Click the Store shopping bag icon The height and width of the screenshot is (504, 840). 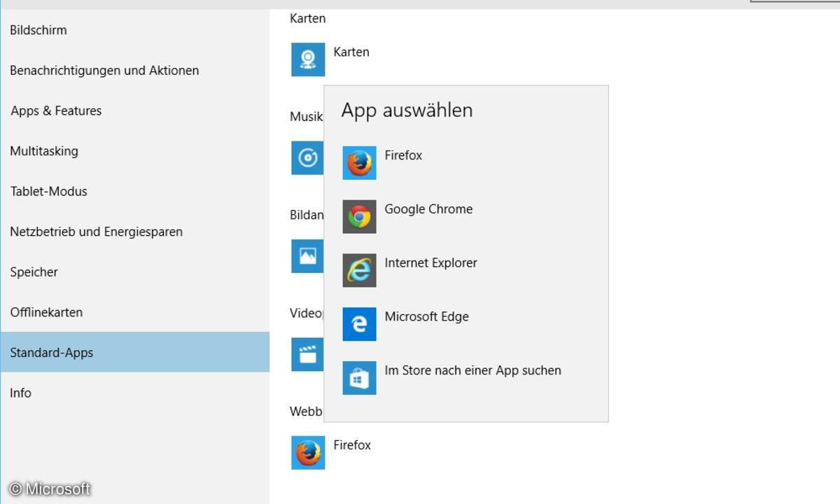coord(359,378)
